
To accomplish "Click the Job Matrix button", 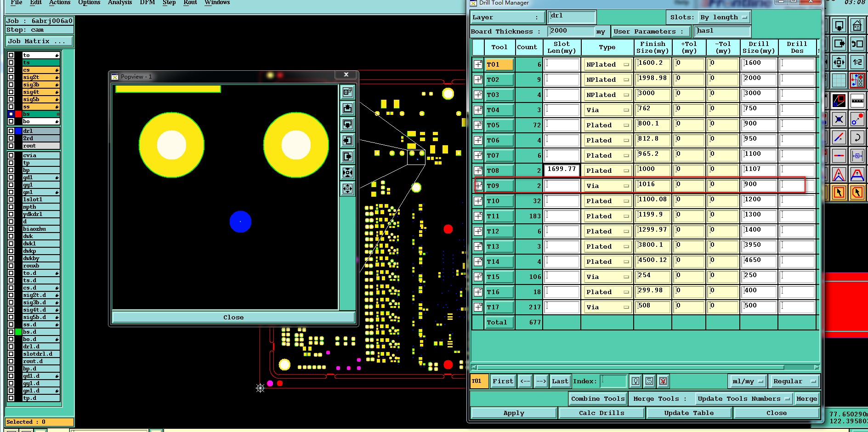I will point(40,41).
